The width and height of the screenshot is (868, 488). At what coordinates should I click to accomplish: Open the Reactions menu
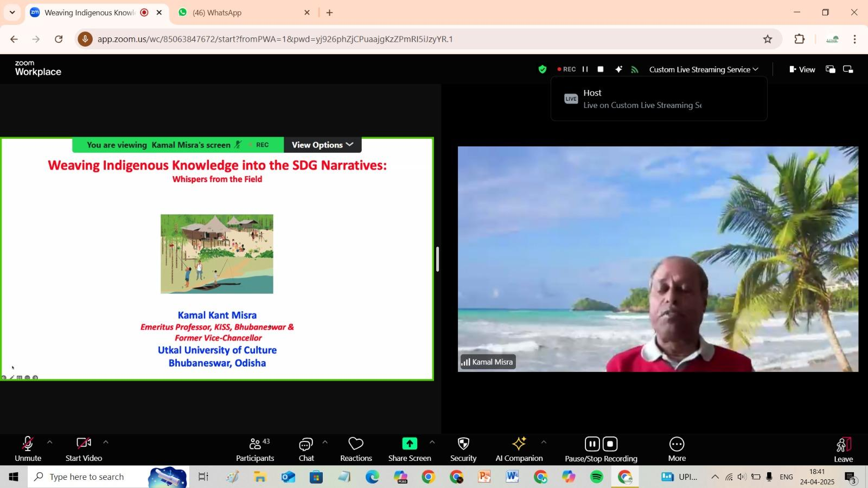(x=356, y=450)
